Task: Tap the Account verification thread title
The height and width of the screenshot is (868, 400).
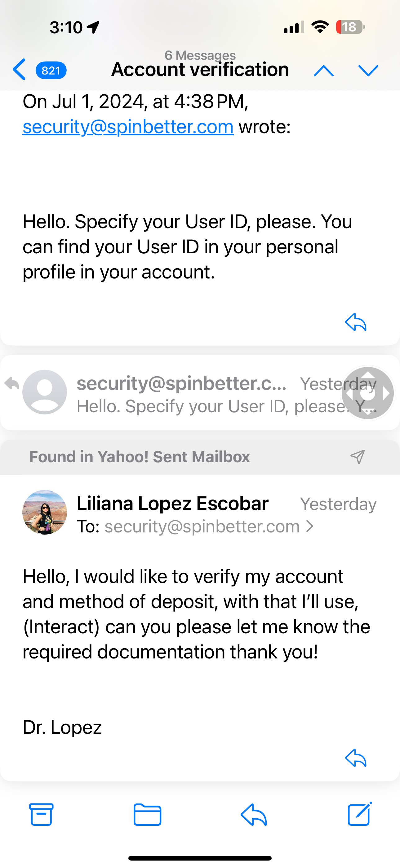Action: click(200, 70)
